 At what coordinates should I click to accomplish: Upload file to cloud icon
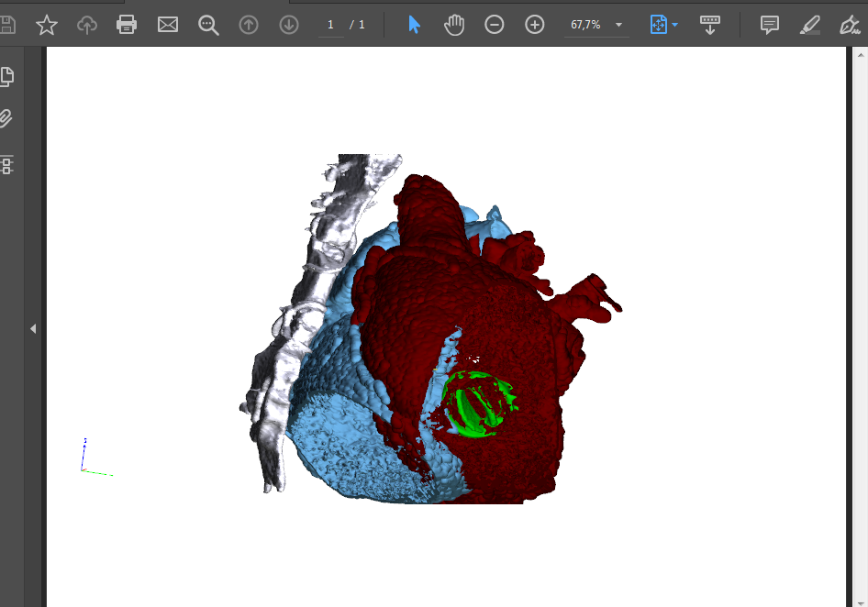pyautogui.click(x=87, y=25)
